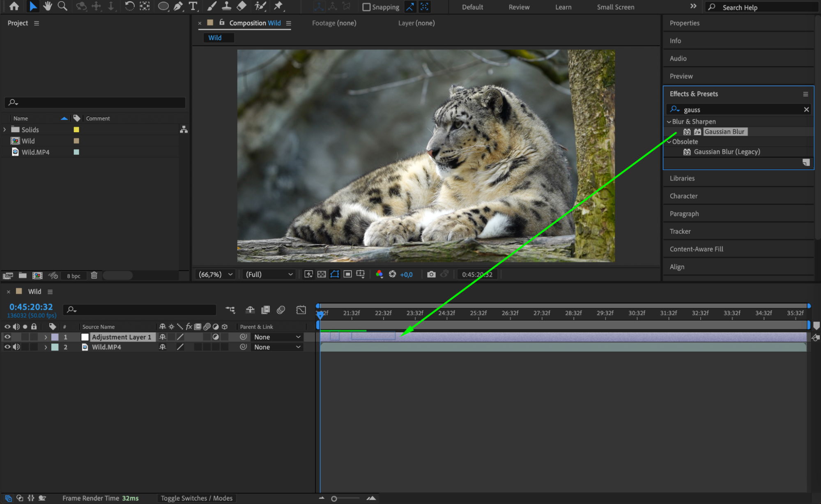
Task: Delete selected item with trash icon
Action: coord(94,276)
